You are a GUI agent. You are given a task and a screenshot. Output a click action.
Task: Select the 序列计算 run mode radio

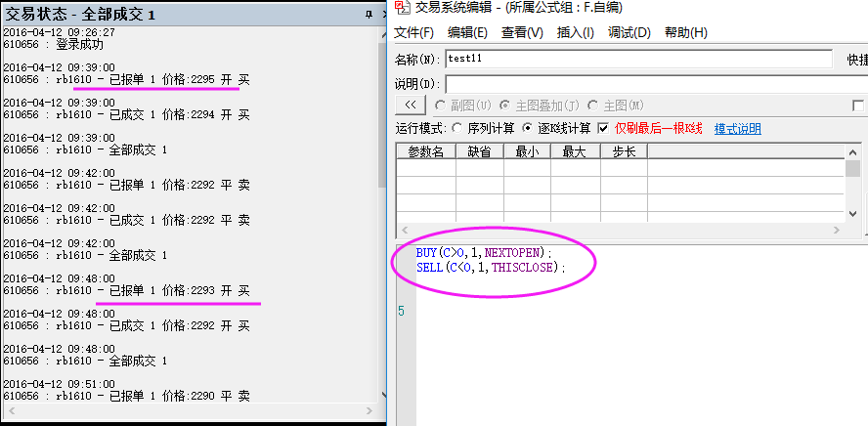click(456, 129)
